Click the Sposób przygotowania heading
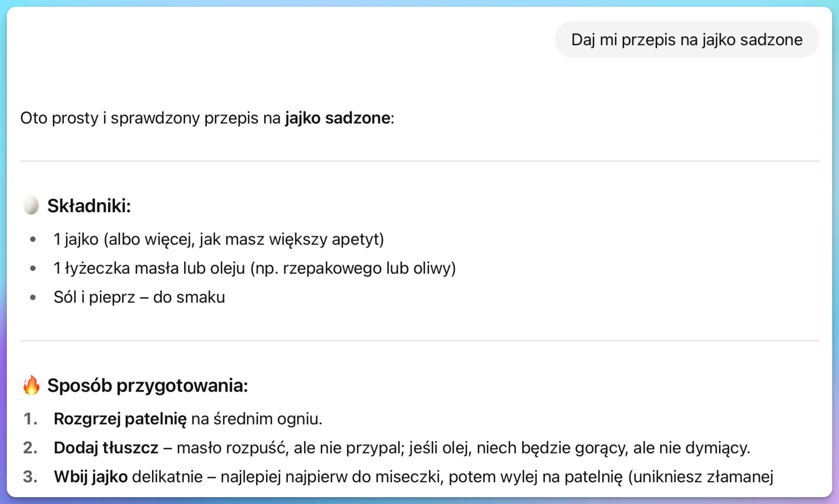This screenshot has height=504, width=839. (x=148, y=386)
